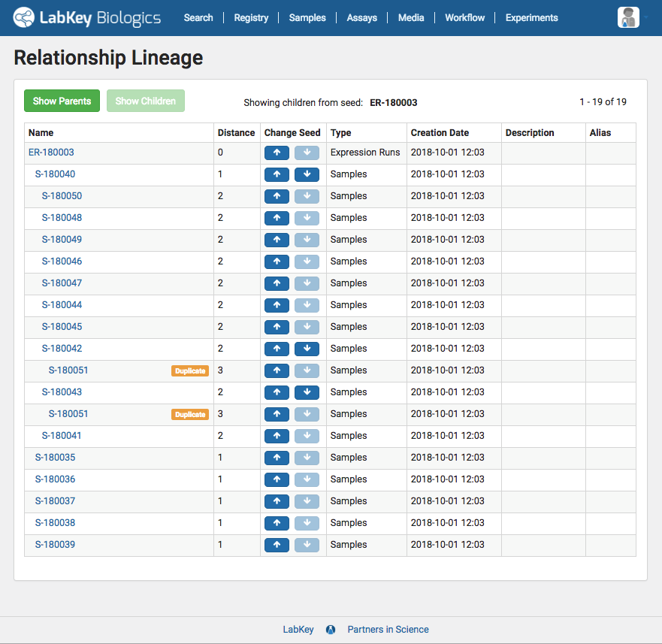Click down arrow for S-180040
This screenshot has width=662, height=644.
307,174
